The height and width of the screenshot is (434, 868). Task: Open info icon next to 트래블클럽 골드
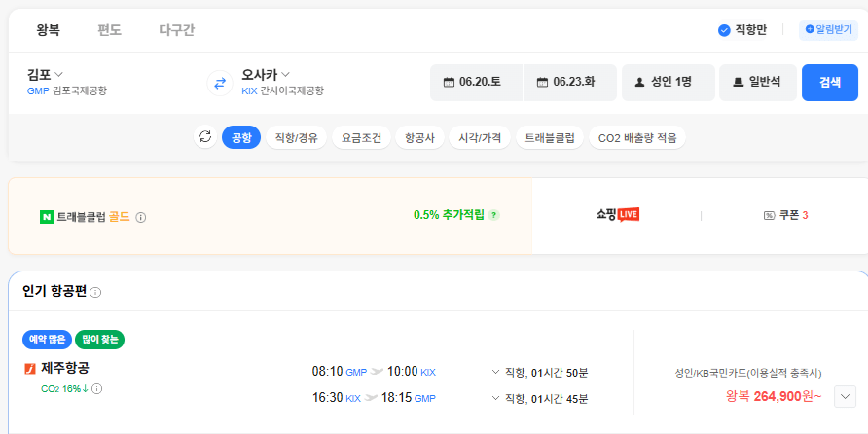click(x=140, y=218)
